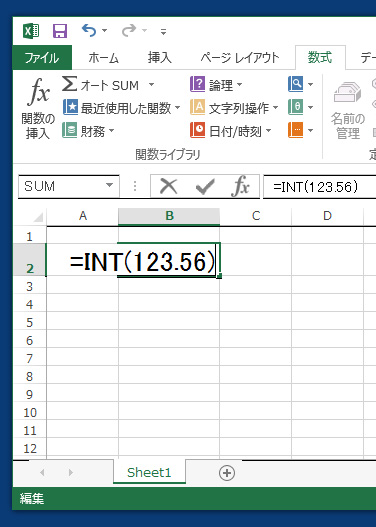Open the undo history dropdown arrow
Image resolution: width=376 pixels, height=527 pixels.
point(105,31)
